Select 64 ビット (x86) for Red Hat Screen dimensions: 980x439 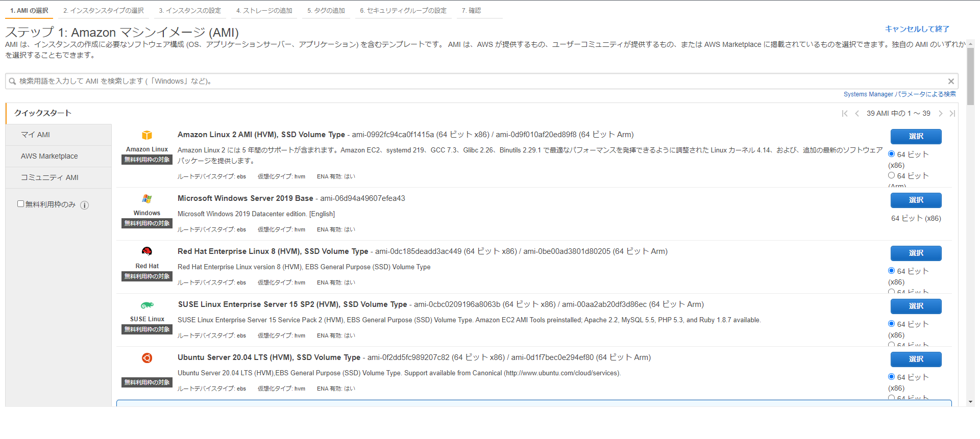[892, 271]
